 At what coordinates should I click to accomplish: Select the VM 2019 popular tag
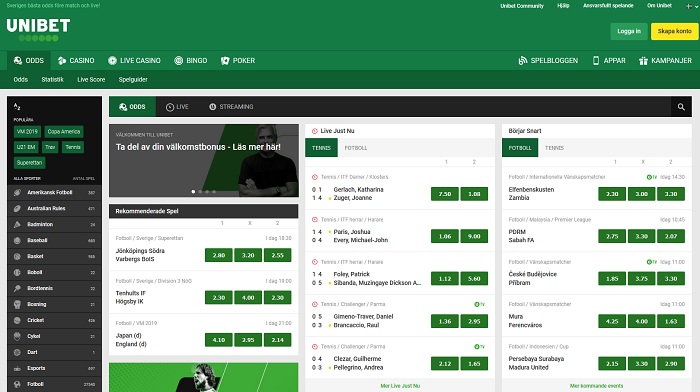[x=27, y=132]
